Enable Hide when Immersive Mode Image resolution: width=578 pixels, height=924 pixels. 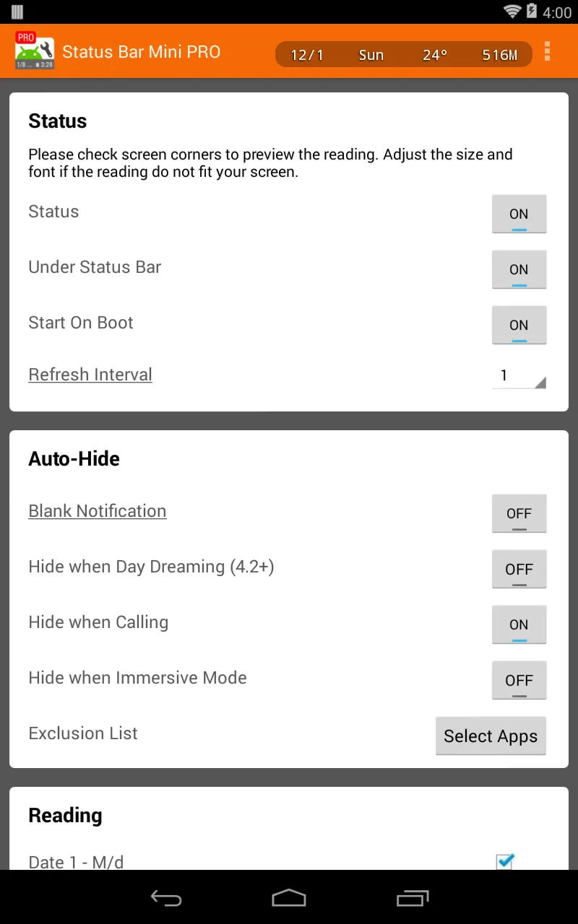[519, 681]
